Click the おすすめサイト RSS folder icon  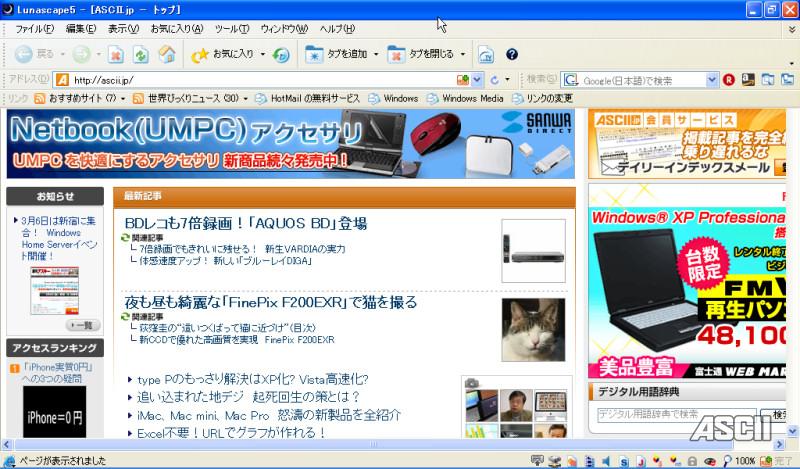(x=39, y=98)
